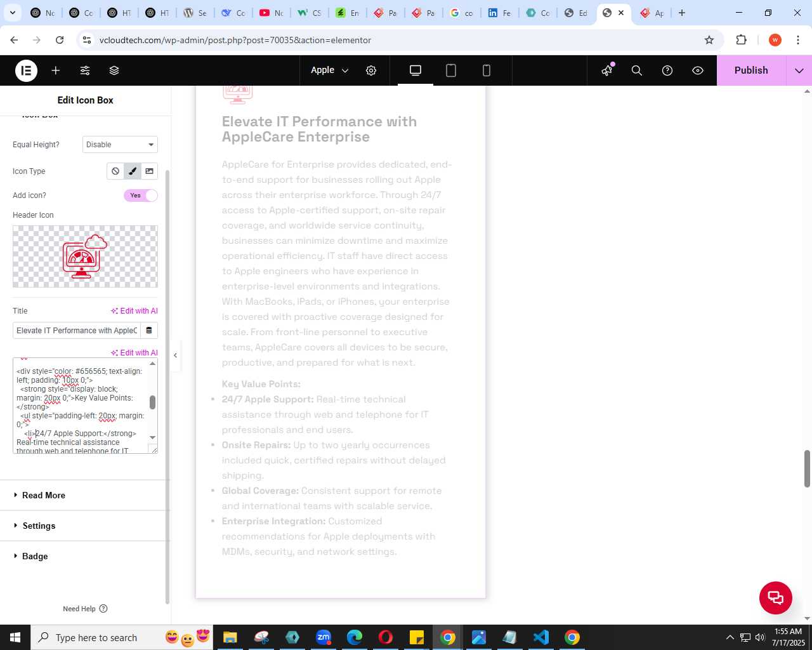Preview changes with the eye icon
The width and height of the screenshot is (812, 650).
tap(698, 70)
